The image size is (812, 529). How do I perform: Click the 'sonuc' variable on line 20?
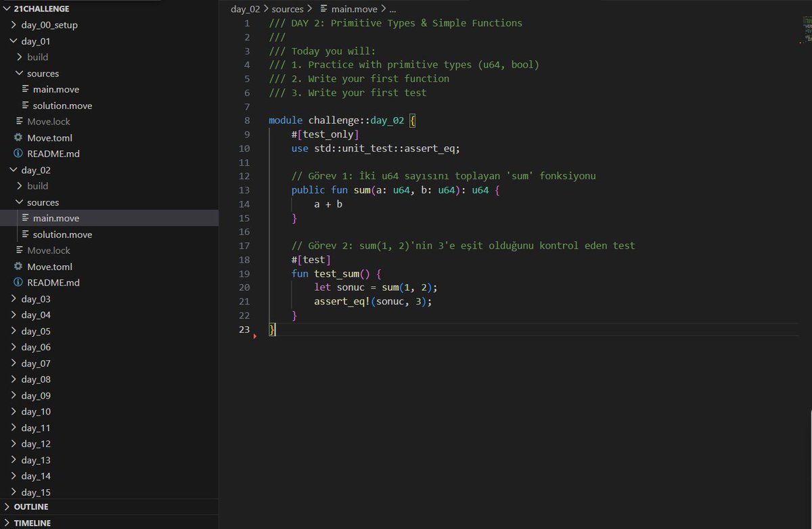351,287
